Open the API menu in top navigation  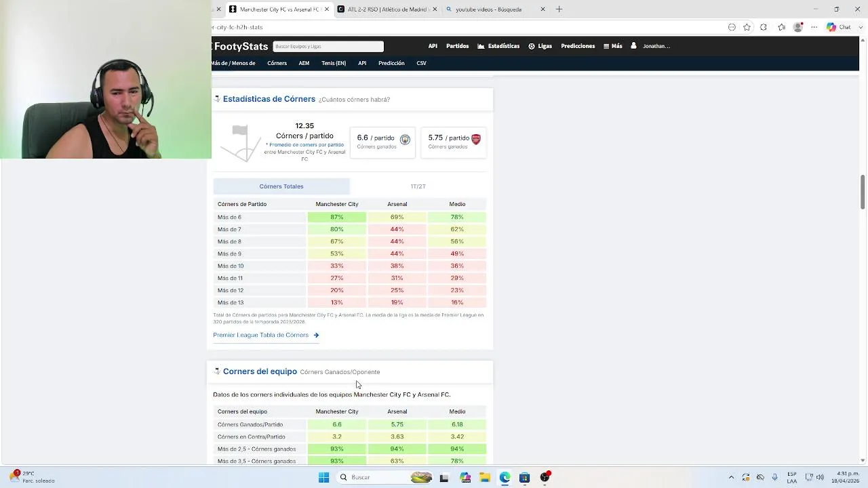[x=433, y=46]
